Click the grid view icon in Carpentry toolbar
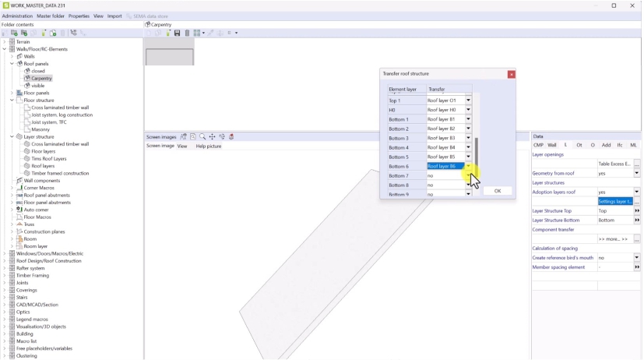 point(197,33)
